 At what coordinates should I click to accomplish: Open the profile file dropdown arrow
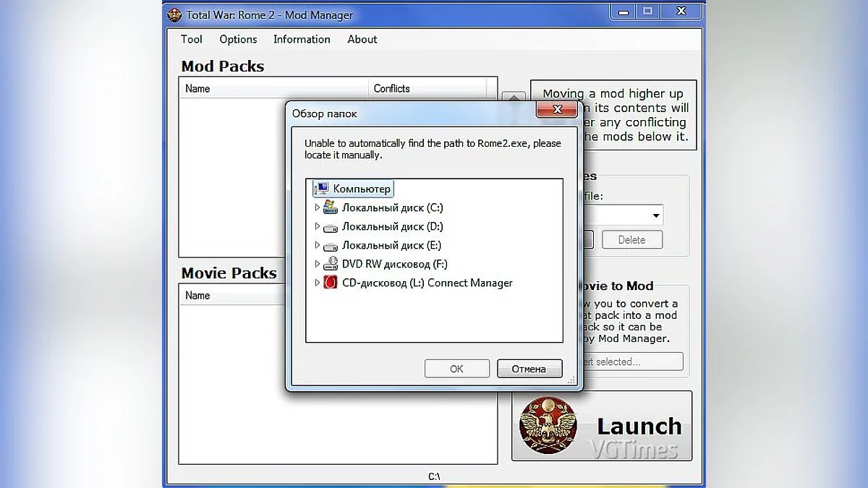click(x=655, y=215)
